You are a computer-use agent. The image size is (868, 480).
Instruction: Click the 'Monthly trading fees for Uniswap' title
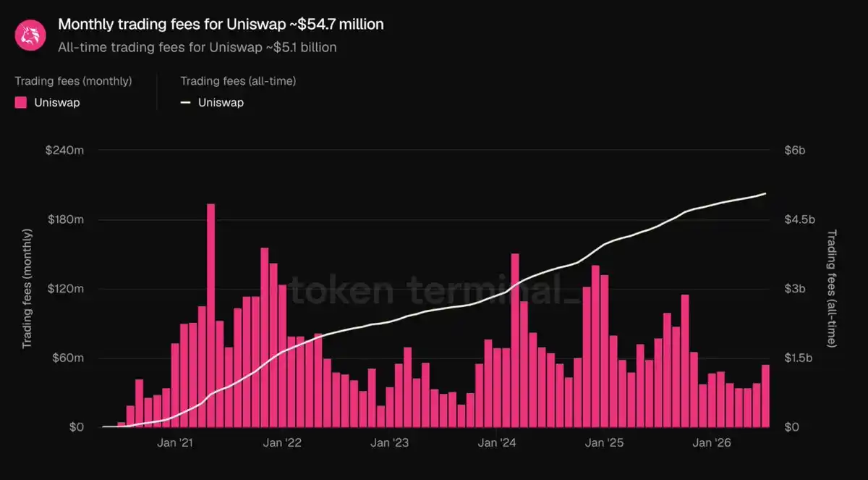pyautogui.click(x=221, y=25)
